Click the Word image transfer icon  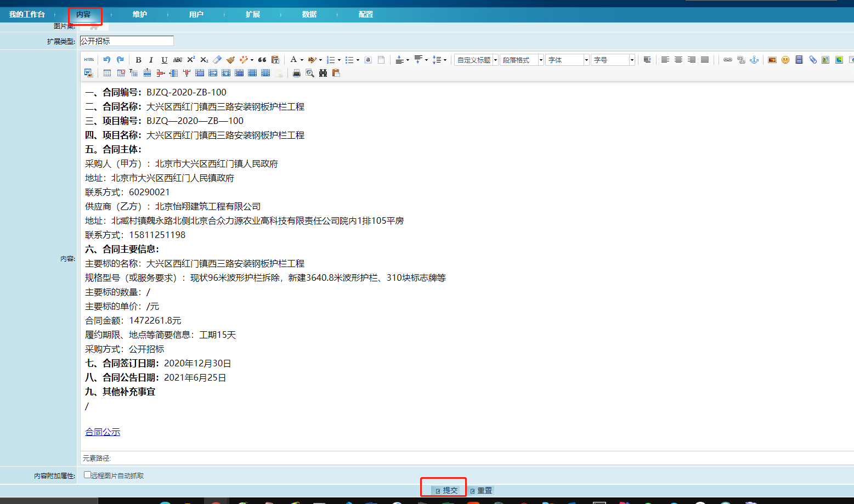pyautogui.click(x=88, y=73)
